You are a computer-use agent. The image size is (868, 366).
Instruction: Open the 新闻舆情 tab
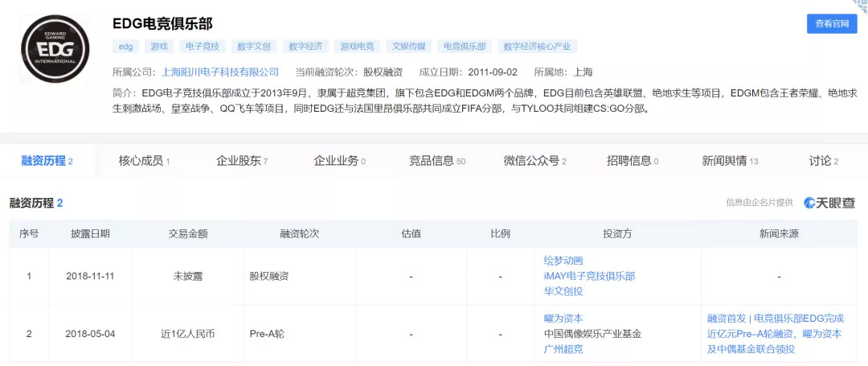[x=730, y=161]
